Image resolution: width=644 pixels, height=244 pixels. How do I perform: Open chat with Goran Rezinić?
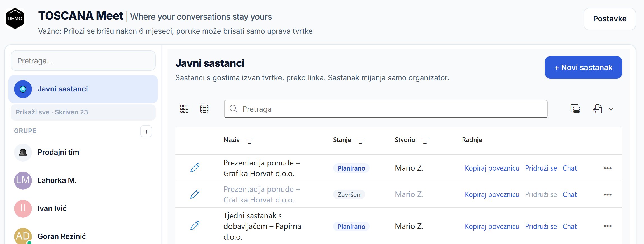click(x=83, y=236)
